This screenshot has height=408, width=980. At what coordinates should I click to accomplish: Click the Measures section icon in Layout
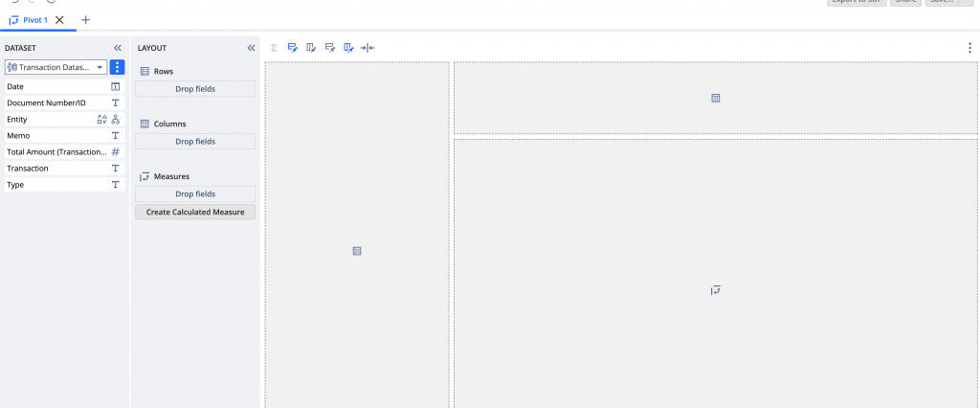point(145,176)
